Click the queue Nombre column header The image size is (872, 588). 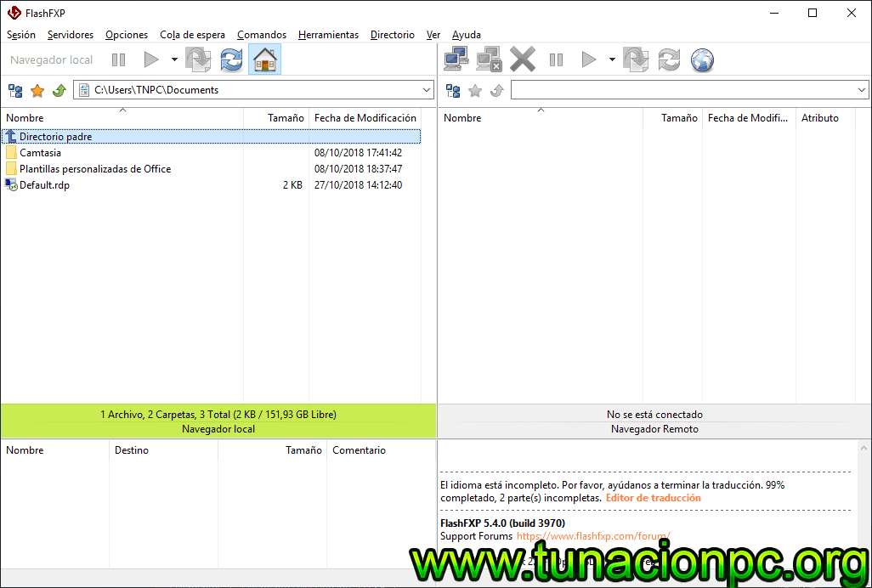[x=55, y=449]
